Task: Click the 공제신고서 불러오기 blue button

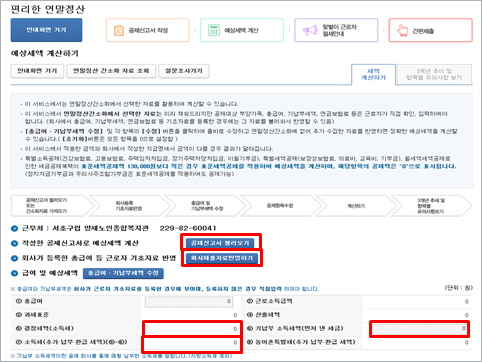Action: (220, 243)
